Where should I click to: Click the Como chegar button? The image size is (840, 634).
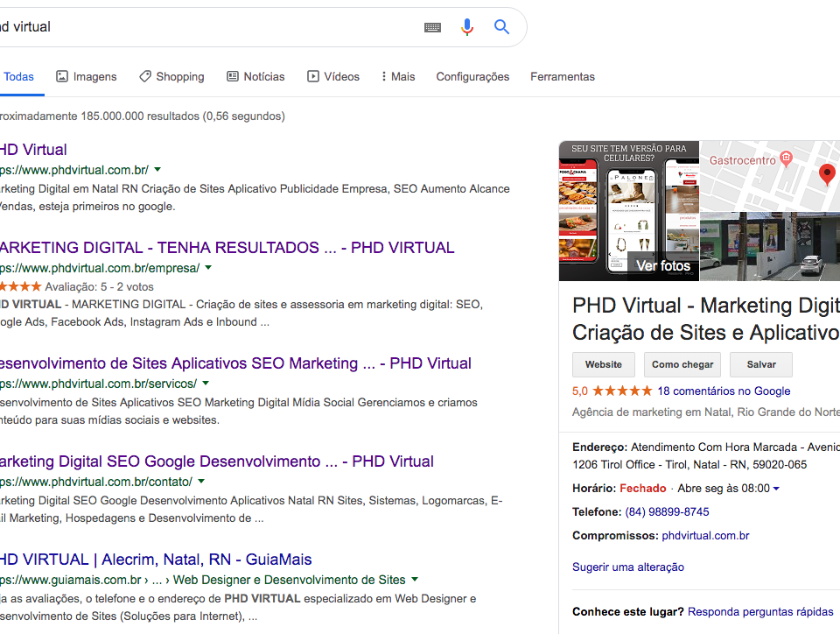pos(682,364)
